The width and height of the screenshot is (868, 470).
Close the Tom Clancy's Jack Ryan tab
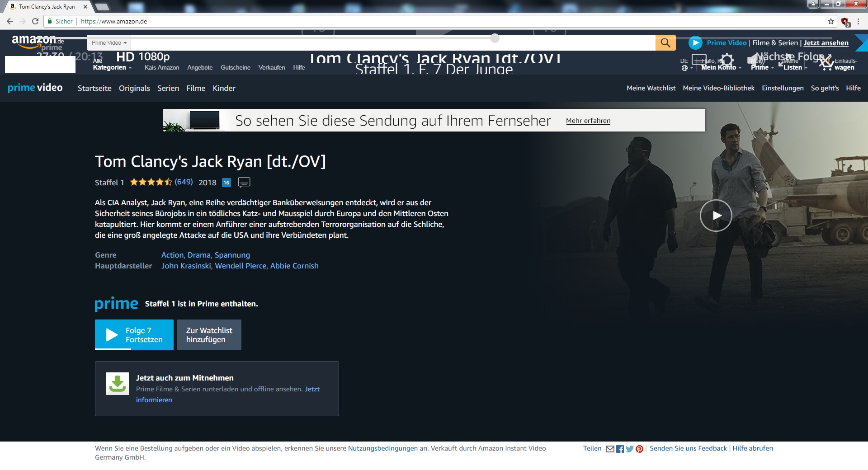[85, 7]
